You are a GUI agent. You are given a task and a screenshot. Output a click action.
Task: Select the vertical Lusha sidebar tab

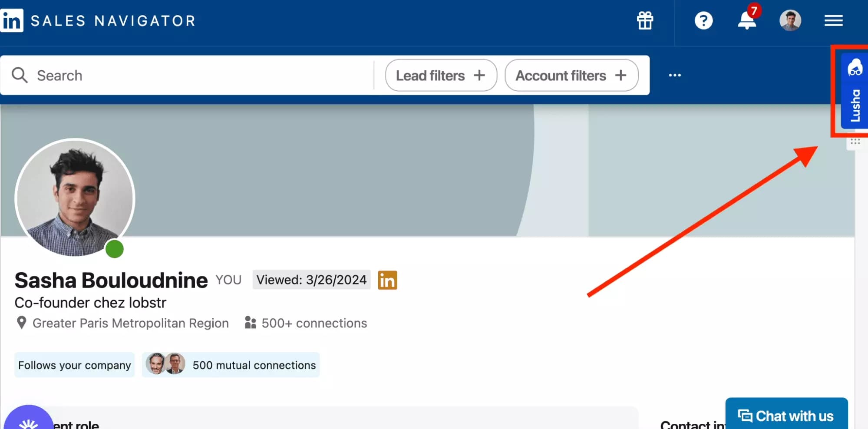pos(855,104)
